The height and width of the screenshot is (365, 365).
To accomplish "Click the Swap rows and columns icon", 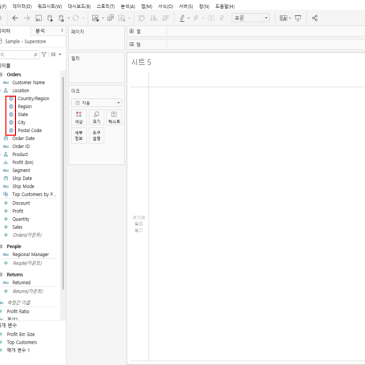I will (x=142, y=18).
